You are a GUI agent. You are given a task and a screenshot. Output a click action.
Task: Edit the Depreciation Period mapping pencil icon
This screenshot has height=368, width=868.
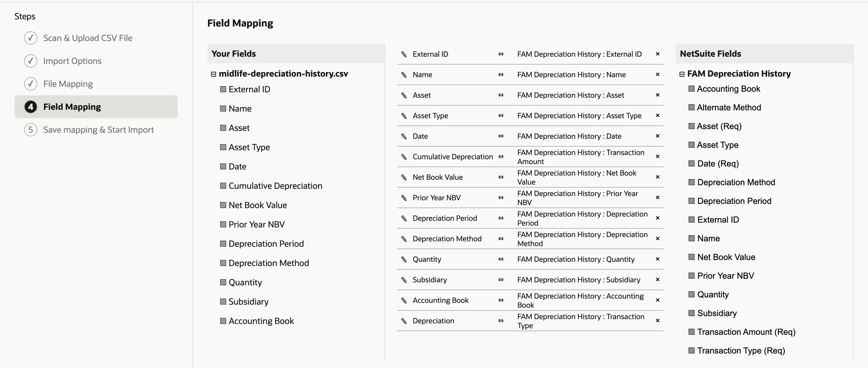[404, 218]
